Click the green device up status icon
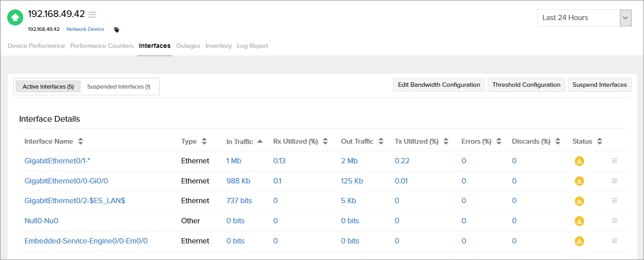This screenshot has width=644, height=260. [x=15, y=17]
